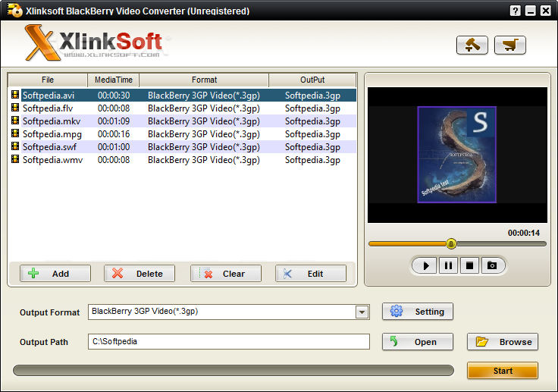Open the help question mark button
The image size is (558, 392).
[515, 11]
